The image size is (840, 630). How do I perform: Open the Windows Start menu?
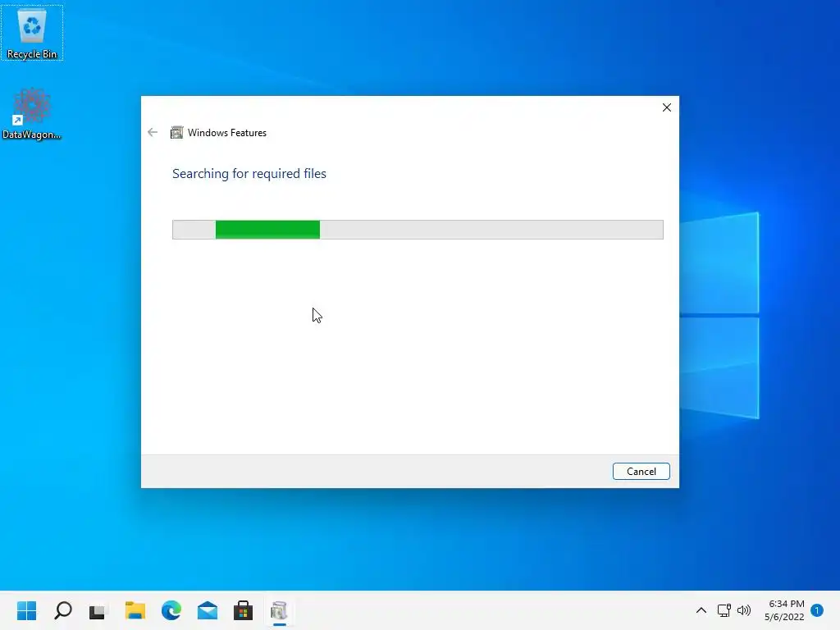click(27, 610)
